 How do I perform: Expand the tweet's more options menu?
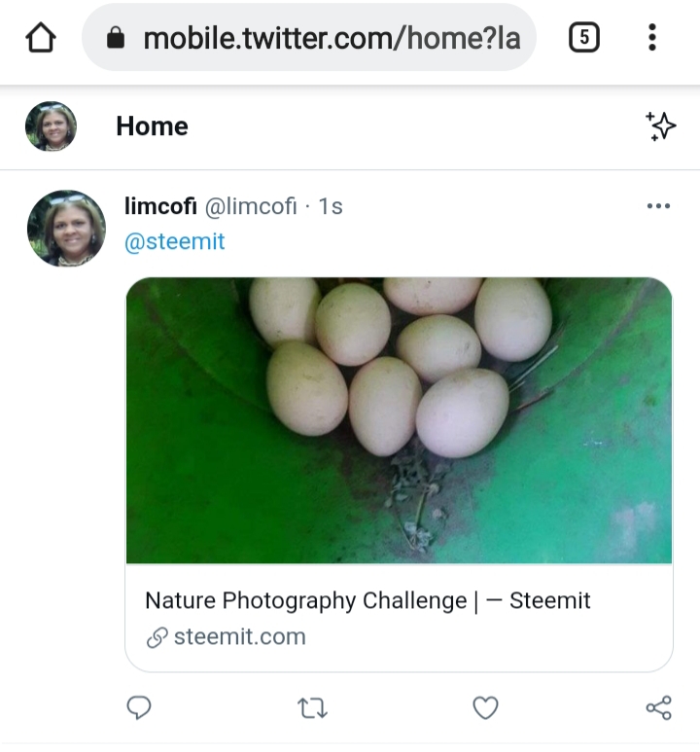(x=658, y=206)
